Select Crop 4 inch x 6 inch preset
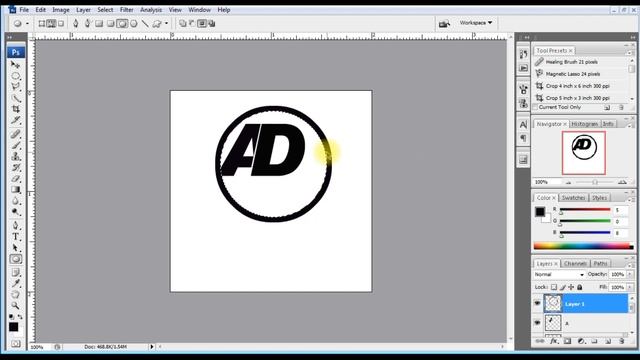The width and height of the screenshot is (640, 360). [x=577, y=86]
